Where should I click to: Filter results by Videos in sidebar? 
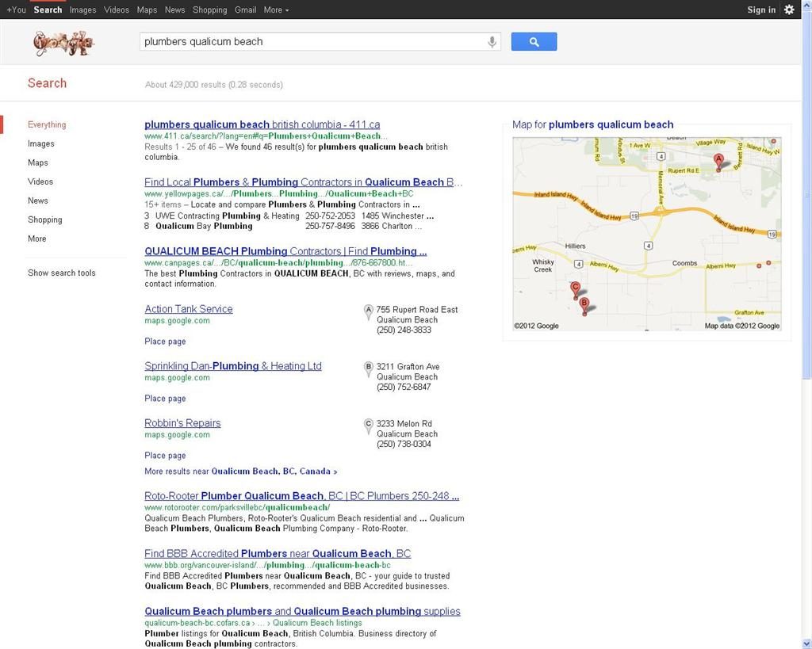(40, 181)
